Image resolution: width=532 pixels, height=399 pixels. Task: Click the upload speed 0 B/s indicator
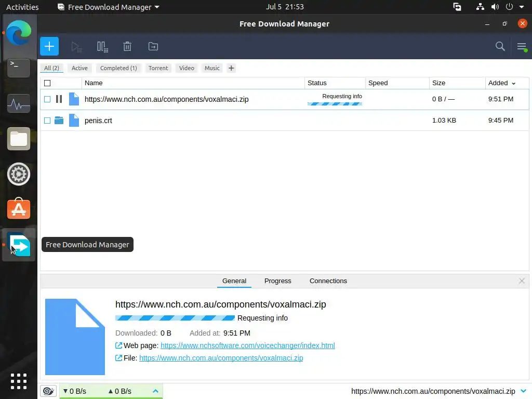click(120, 391)
